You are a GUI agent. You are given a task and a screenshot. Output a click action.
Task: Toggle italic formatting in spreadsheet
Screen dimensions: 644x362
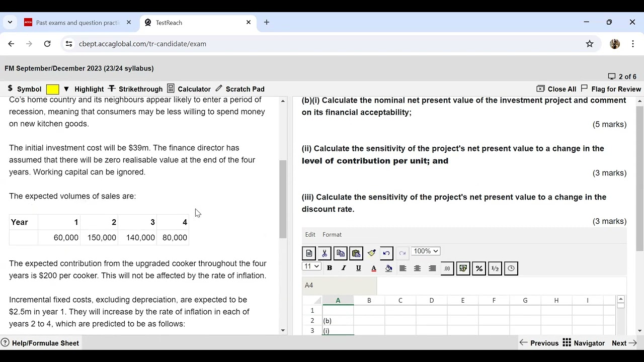pyautogui.click(x=344, y=268)
